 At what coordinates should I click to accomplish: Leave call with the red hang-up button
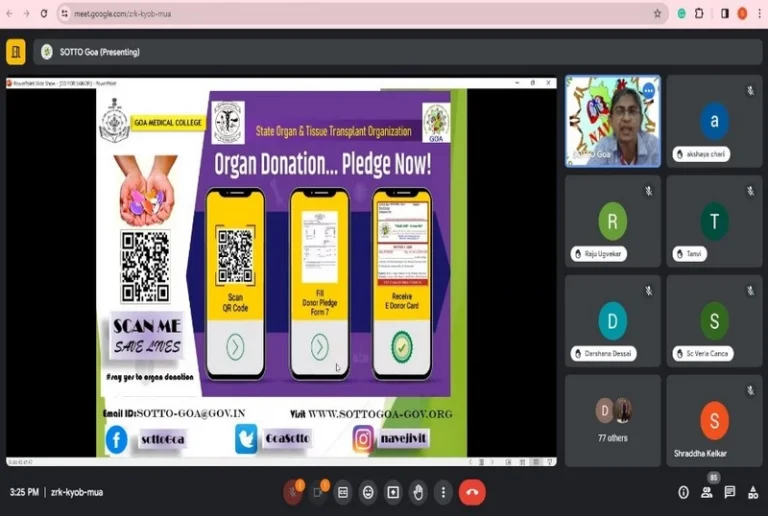pyautogui.click(x=472, y=493)
